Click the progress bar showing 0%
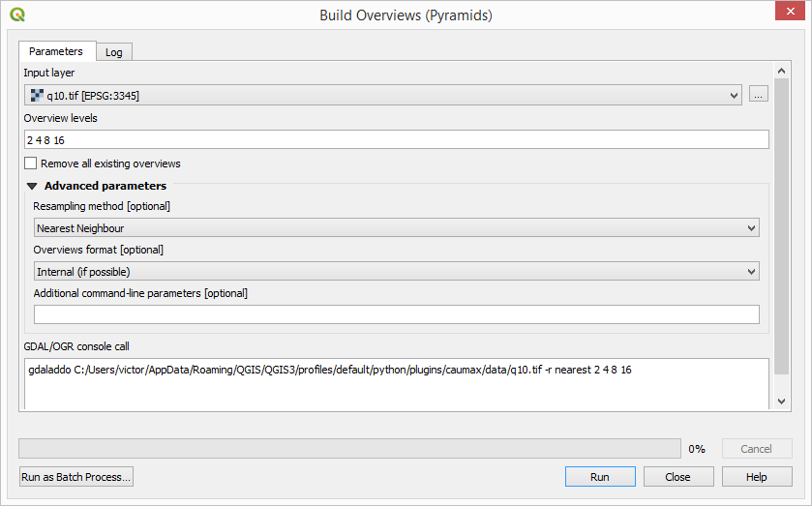812x506 pixels. tap(349, 449)
